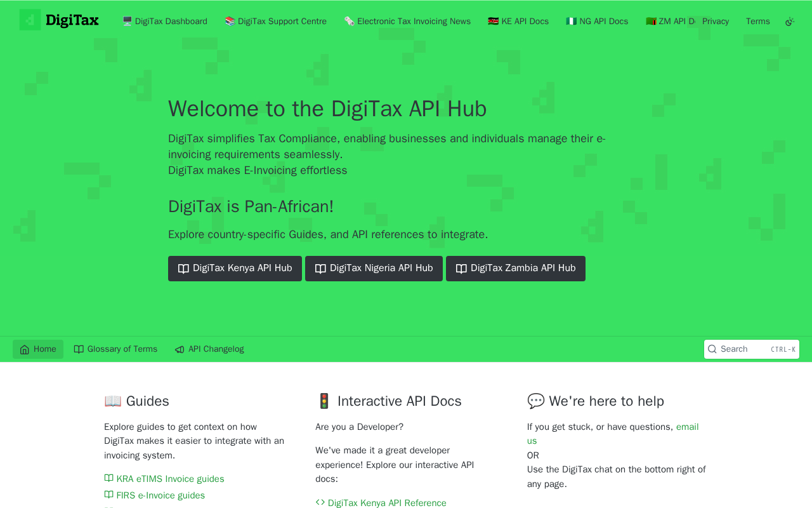Open NG API Docs in top navigation
This screenshot has width=812, height=508.
tap(597, 22)
